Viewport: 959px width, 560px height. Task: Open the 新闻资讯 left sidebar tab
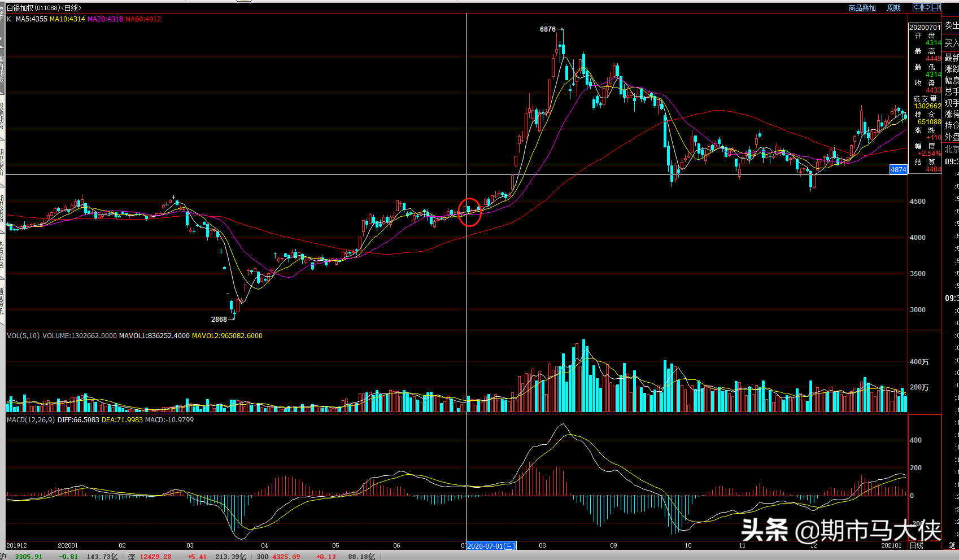pos(2,301)
